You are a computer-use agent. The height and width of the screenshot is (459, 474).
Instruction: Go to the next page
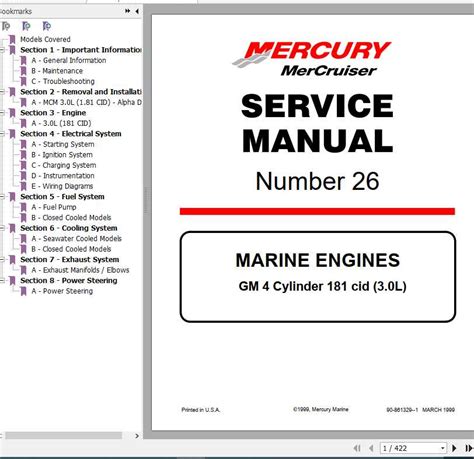click(454, 448)
